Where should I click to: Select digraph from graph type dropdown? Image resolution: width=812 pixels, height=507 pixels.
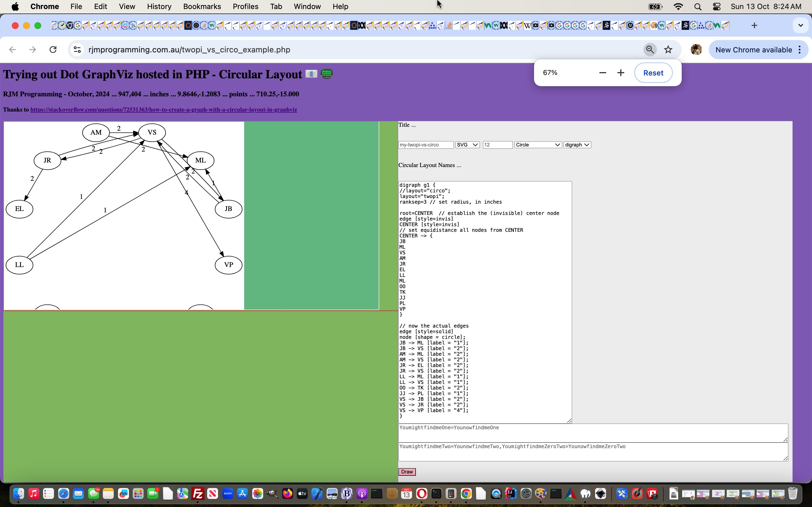[x=576, y=144]
